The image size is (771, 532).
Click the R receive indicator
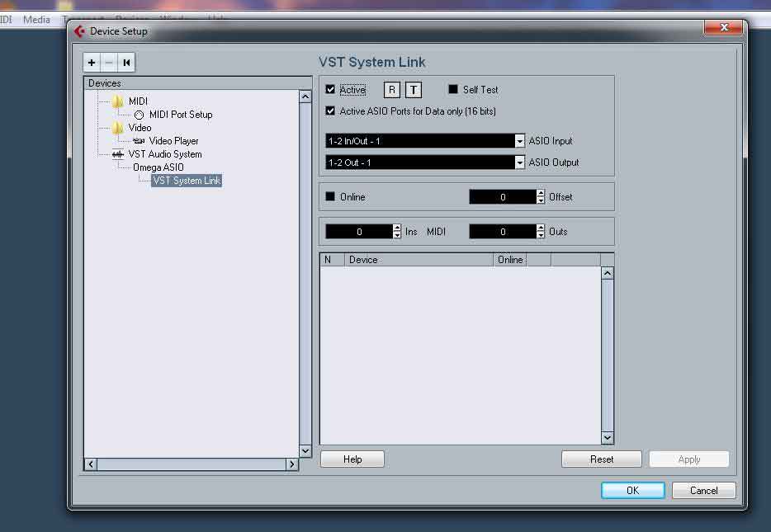[x=391, y=90]
